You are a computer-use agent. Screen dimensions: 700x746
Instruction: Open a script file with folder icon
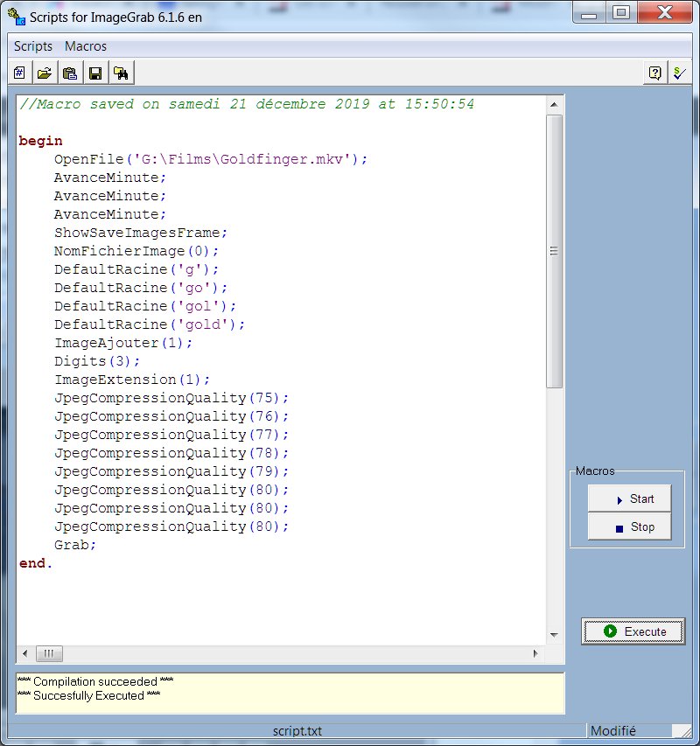pos(44,73)
